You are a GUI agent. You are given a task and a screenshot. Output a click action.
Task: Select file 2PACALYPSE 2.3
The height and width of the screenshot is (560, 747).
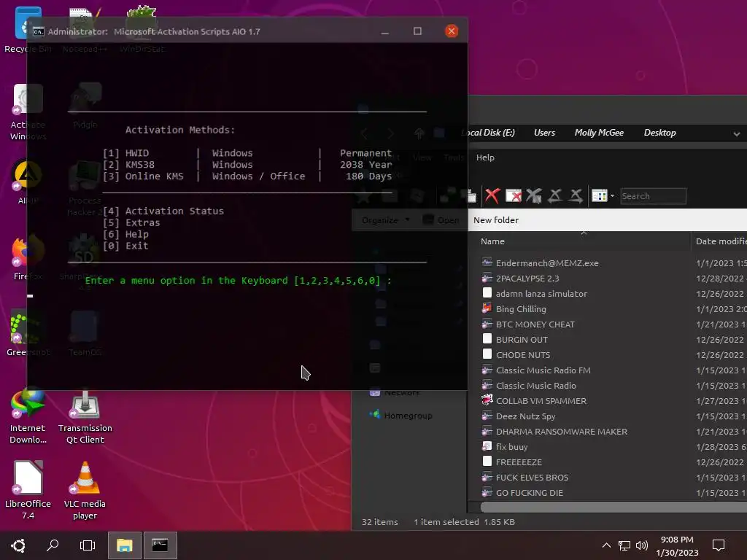(527, 278)
